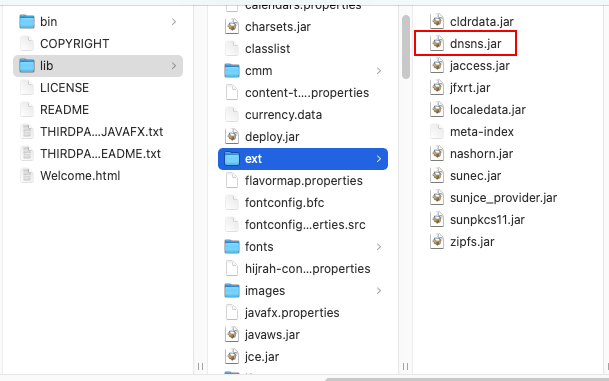Screen dimensions: 609x381
Task: Click the jce.jar archive icon
Action: pos(232,357)
